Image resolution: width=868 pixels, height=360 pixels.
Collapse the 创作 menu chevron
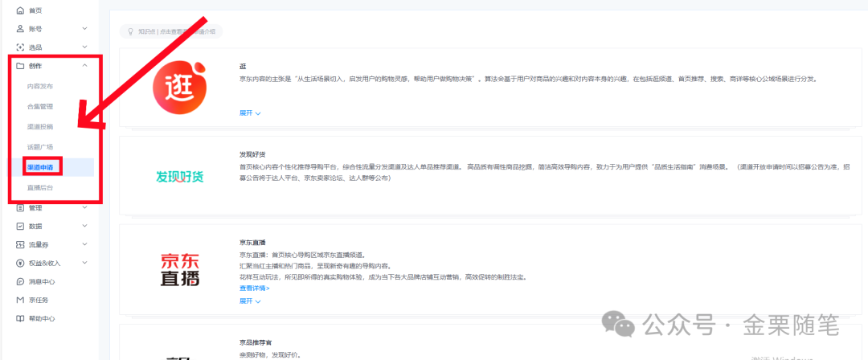coord(84,66)
